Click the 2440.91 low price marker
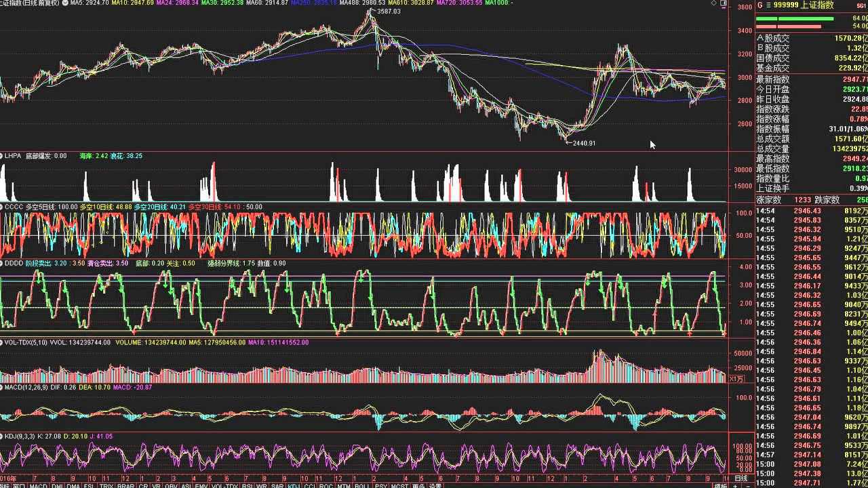 coord(583,143)
